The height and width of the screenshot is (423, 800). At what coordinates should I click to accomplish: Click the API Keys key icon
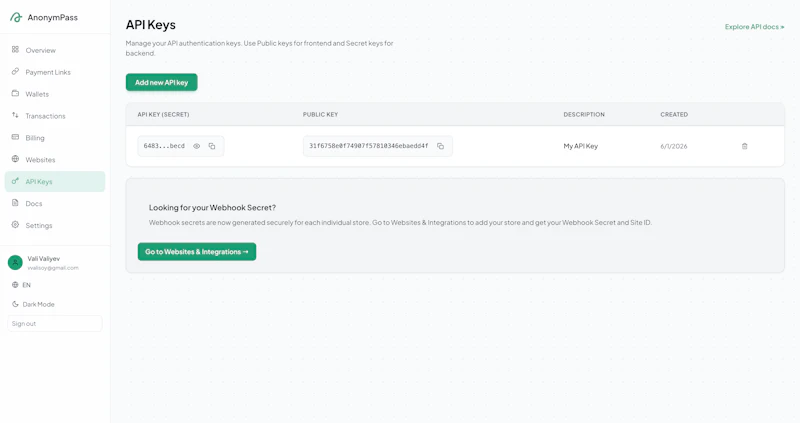pyautogui.click(x=15, y=181)
